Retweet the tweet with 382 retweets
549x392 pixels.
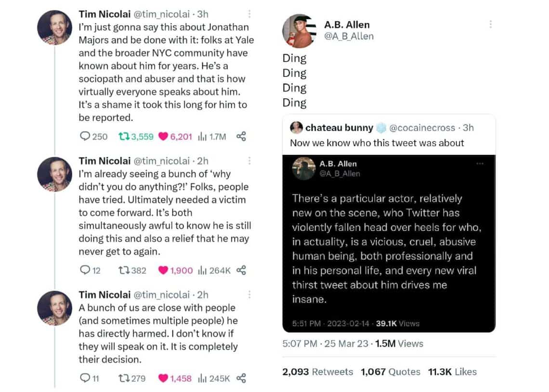pos(124,270)
